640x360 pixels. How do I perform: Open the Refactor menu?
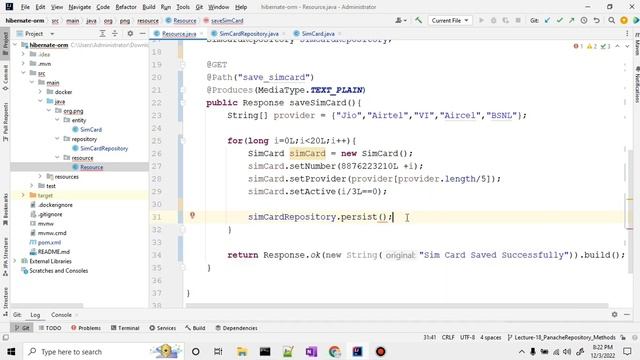tap(126, 7)
